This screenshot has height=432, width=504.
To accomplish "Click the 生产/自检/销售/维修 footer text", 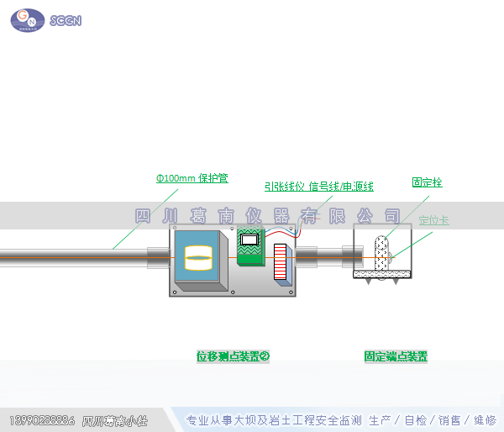I will (433, 420).
